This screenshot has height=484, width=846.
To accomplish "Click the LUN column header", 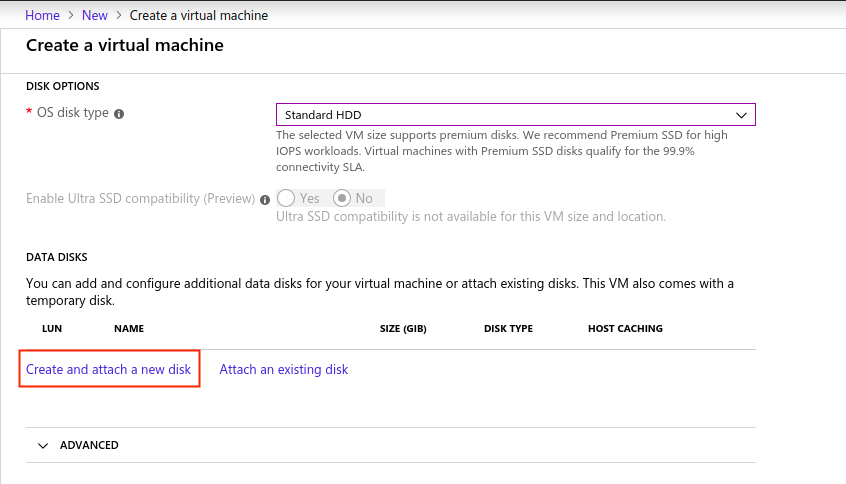I will 52,329.
